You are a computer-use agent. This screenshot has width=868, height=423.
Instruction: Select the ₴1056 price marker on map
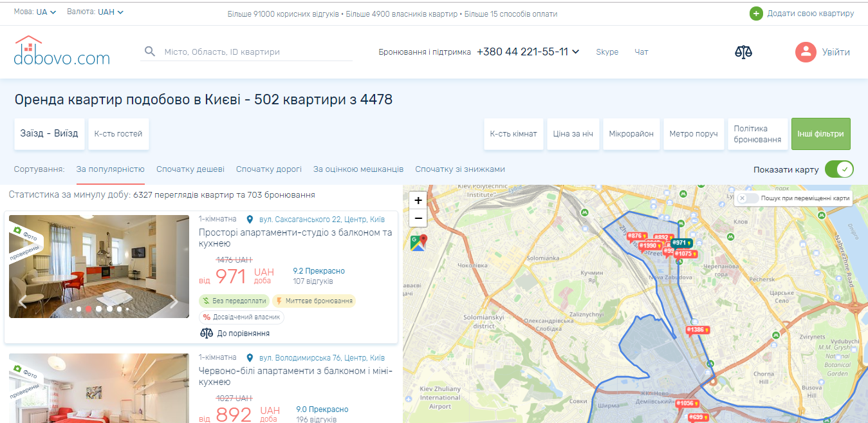tap(687, 404)
